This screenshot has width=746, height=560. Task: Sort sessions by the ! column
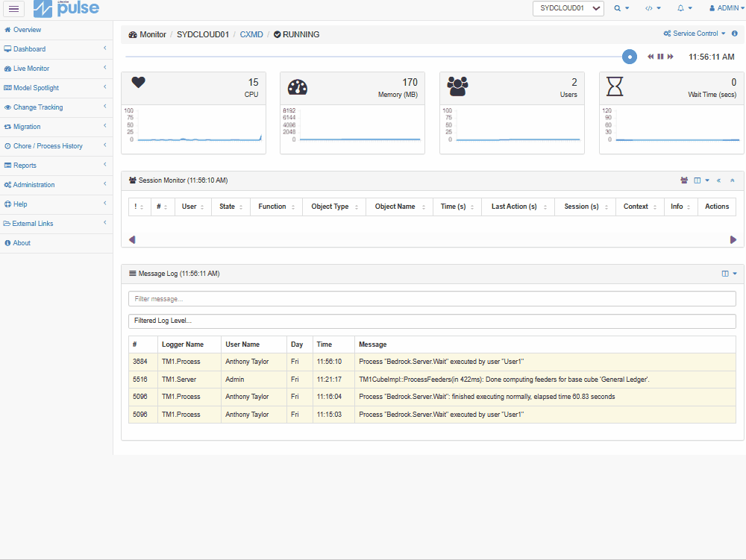[139, 207]
